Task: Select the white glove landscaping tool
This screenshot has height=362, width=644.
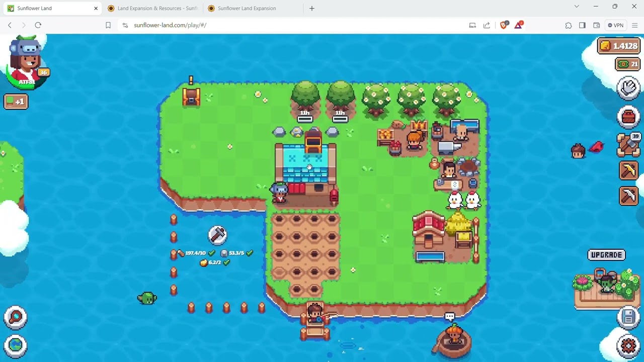Action: click(x=628, y=88)
